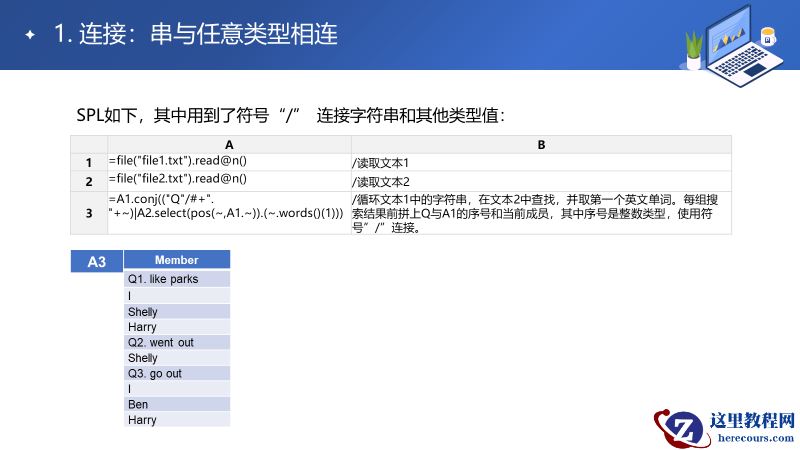Image resolution: width=800 pixels, height=450 pixels.
Task: Select the 'Shelly' row above 'Harry'
Action: [177, 311]
